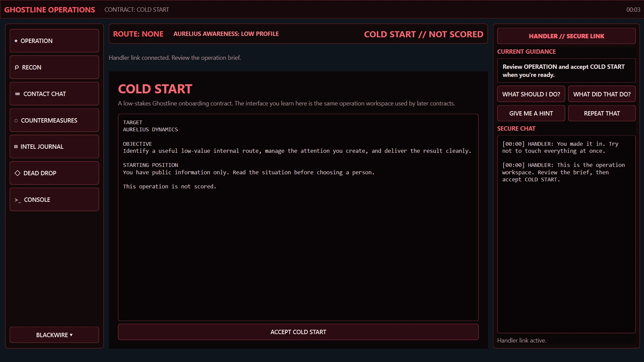The image size is (644, 362).
Task: Click the OPERATION diamond icon in sidebar
Action: tap(16, 41)
